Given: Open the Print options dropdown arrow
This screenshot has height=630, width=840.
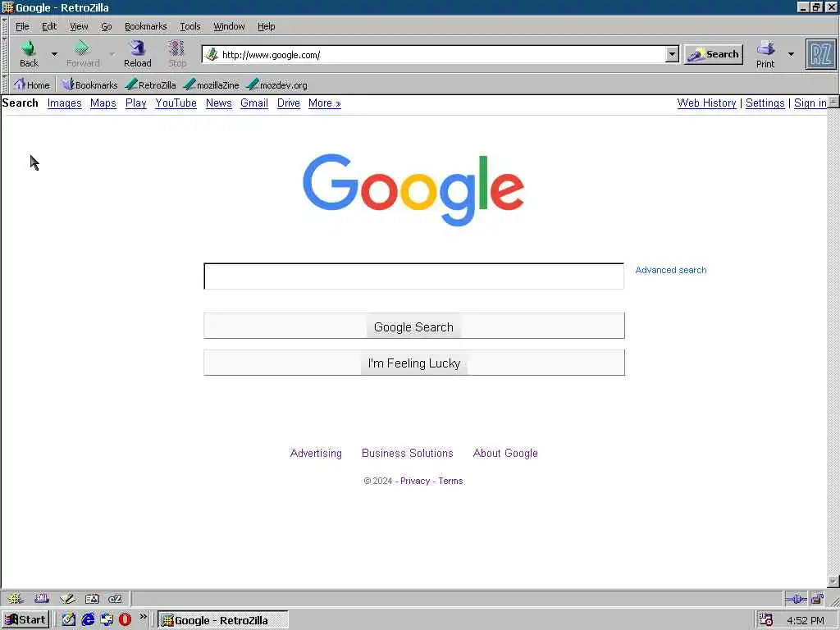Looking at the screenshot, I should click(791, 54).
